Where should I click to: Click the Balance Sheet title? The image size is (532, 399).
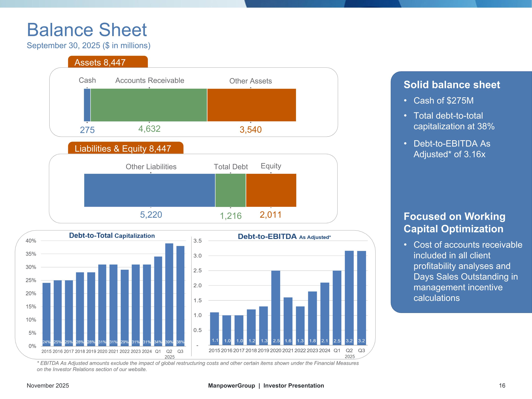pyautogui.click(x=87, y=30)
